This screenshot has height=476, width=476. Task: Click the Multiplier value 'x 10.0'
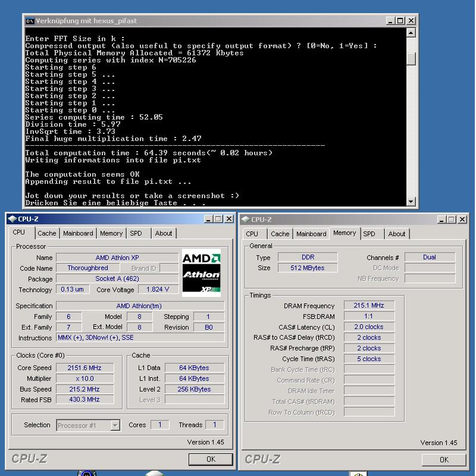click(84, 378)
